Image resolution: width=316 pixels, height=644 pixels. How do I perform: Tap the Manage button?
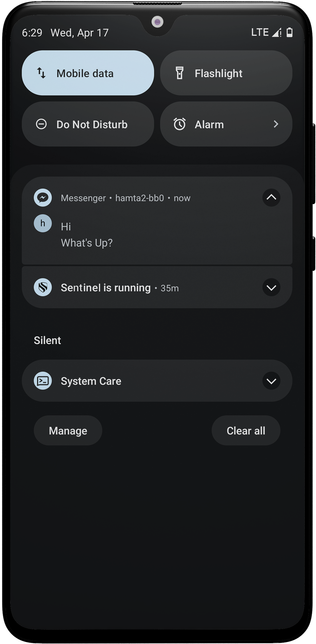pyautogui.click(x=68, y=431)
